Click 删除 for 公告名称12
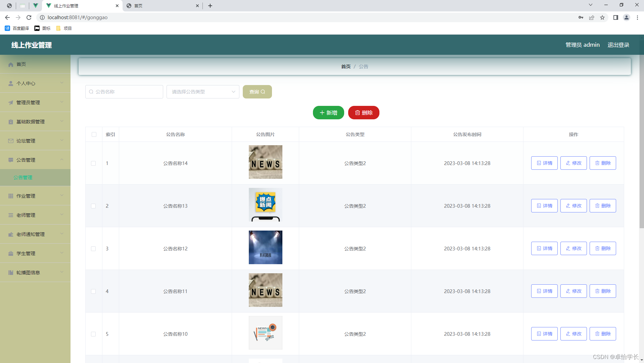This screenshot has height=363, width=644. pyautogui.click(x=603, y=248)
